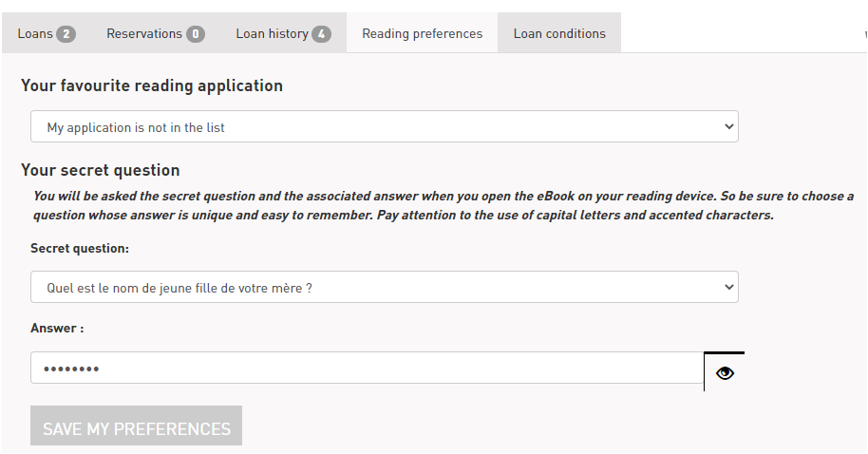Click the "Your favourite reading application" heading
The height and width of the screenshot is (454, 868).
152,85
